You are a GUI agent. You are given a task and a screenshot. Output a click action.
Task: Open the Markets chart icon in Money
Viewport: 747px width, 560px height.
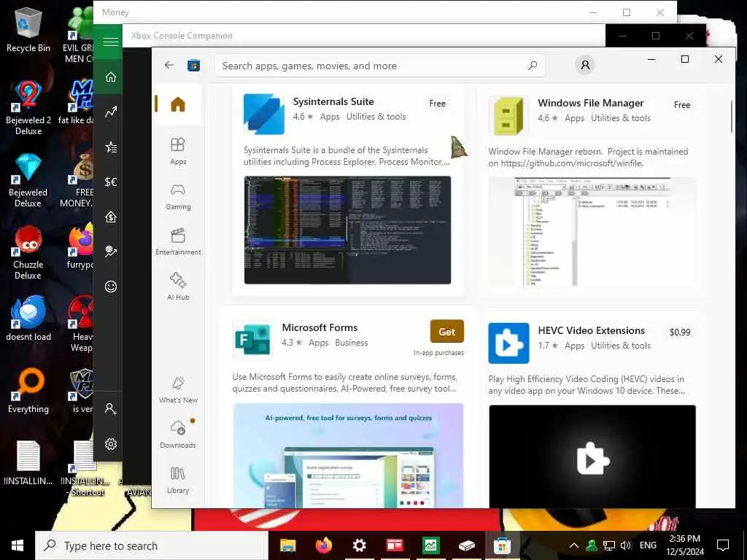tap(111, 112)
